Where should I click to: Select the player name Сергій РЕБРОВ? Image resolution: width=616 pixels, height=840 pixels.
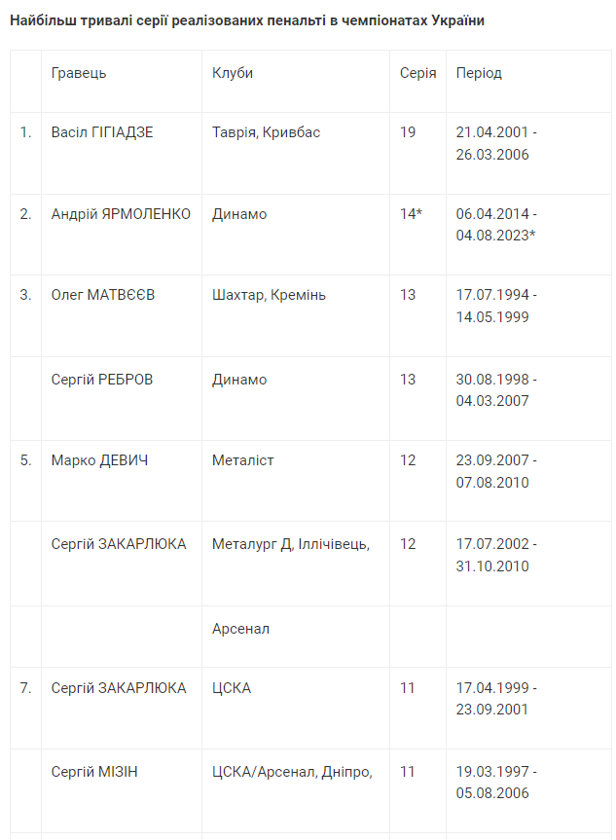pyautogui.click(x=101, y=380)
